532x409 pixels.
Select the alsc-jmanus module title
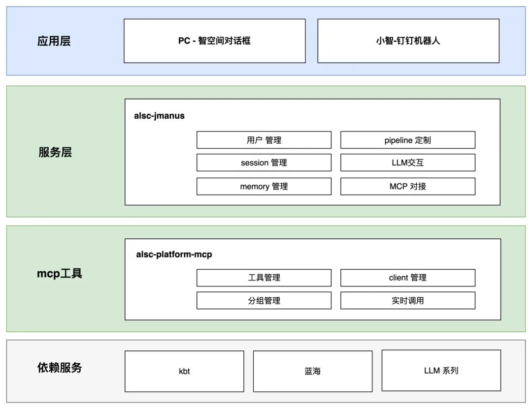pyautogui.click(x=160, y=116)
